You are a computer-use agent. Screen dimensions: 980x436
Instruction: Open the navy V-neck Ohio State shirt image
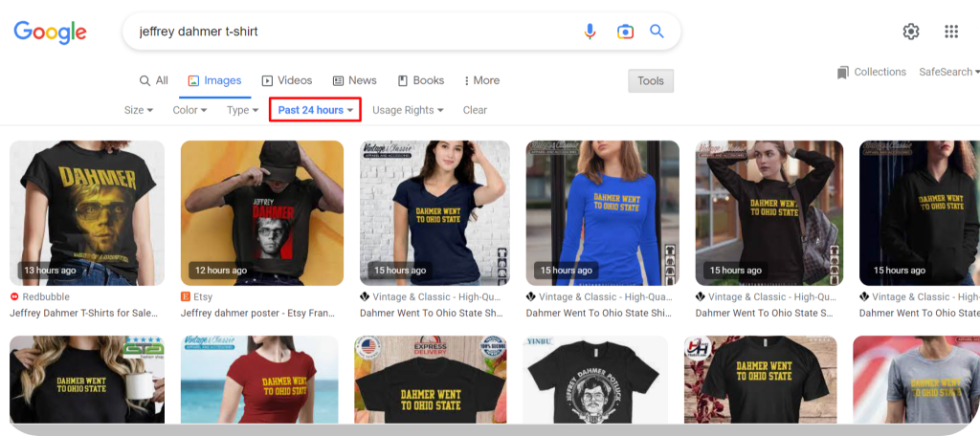point(434,213)
